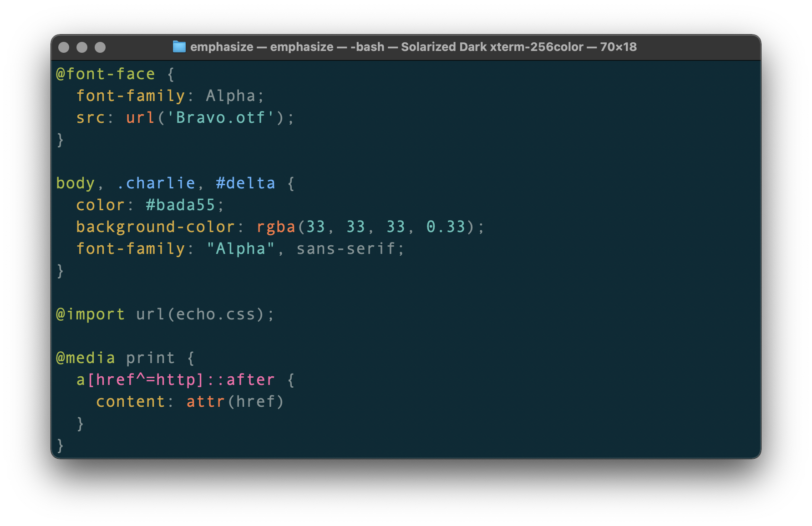Click the '[href^=http]' attribute selector
The width and height of the screenshot is (812, 526).
point(145,379)
